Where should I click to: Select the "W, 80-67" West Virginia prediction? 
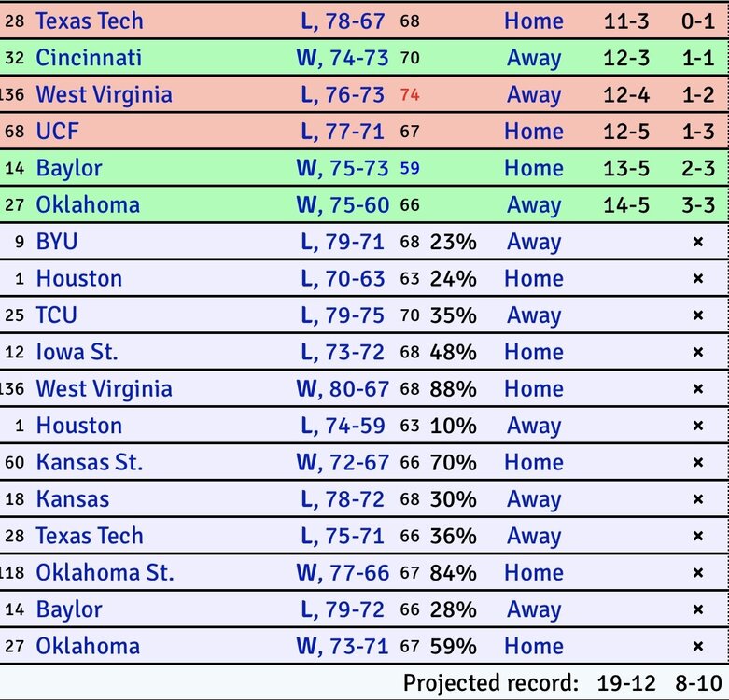click(x=342, y=388)
